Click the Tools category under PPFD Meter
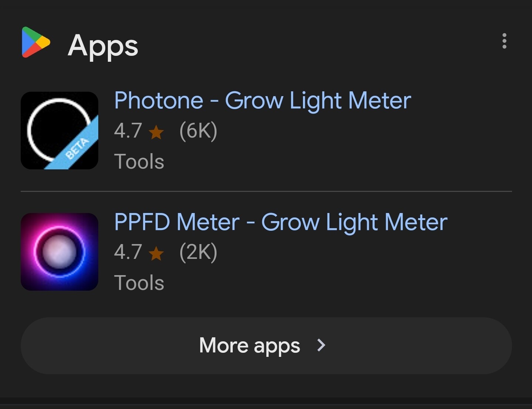Viewport: 532px width, 409px height. coord(139,283)
